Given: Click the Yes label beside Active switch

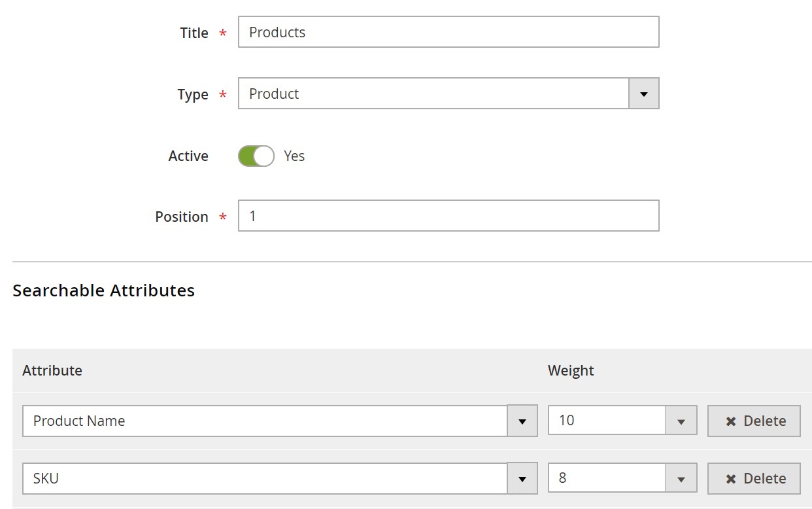Looking at the screenshot, I should point(294,156).
